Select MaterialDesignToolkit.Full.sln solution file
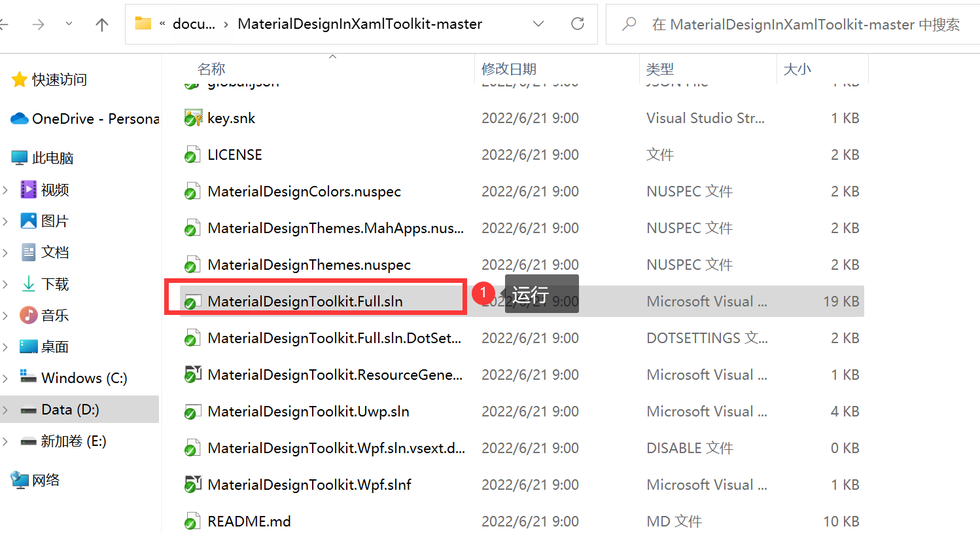The image size is (980, 533). click(306, 301)
